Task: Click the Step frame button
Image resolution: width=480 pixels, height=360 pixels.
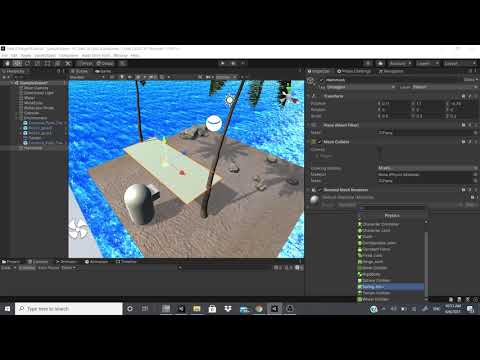Action: click(243, 63)
